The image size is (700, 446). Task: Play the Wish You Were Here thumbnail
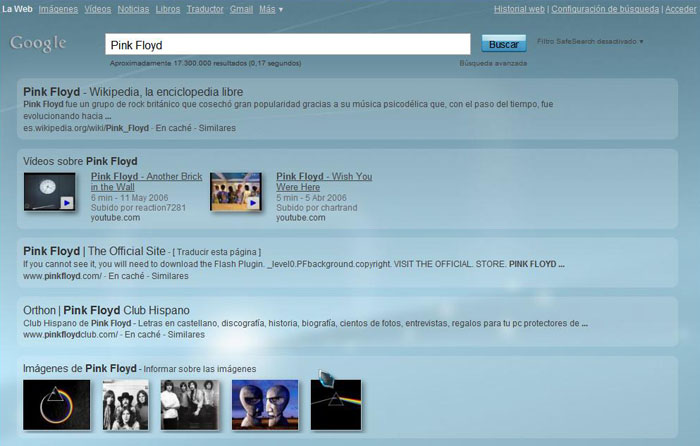[x=236, y=192]
